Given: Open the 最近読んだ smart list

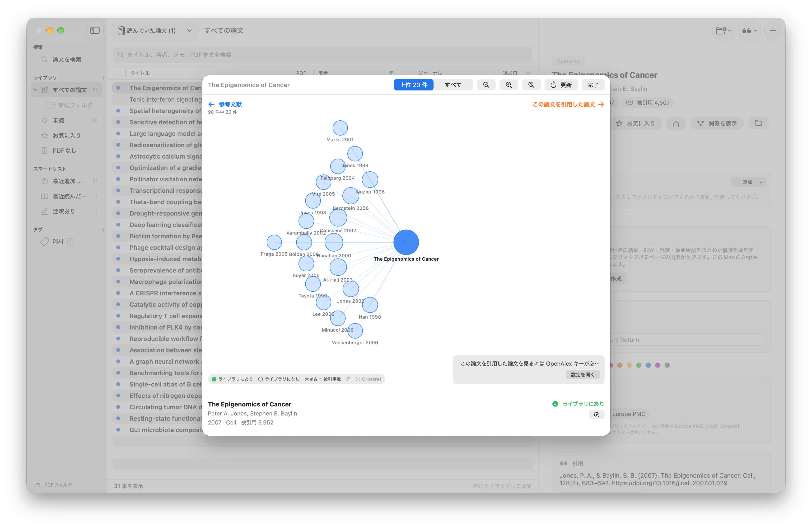Looking at the screenshot, I should tap(70, 196).
